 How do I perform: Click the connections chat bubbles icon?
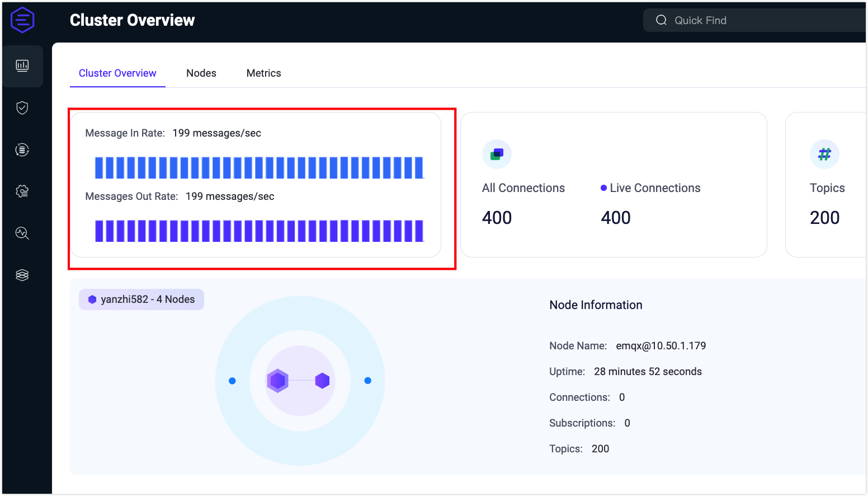497,154
